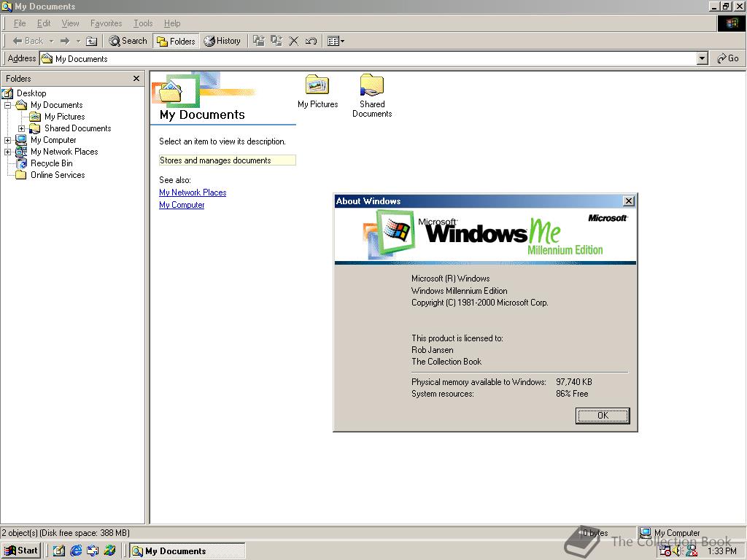Click 'Stores and manages documents' description
This screenshot has height=560, width=747.
point(228,160)
